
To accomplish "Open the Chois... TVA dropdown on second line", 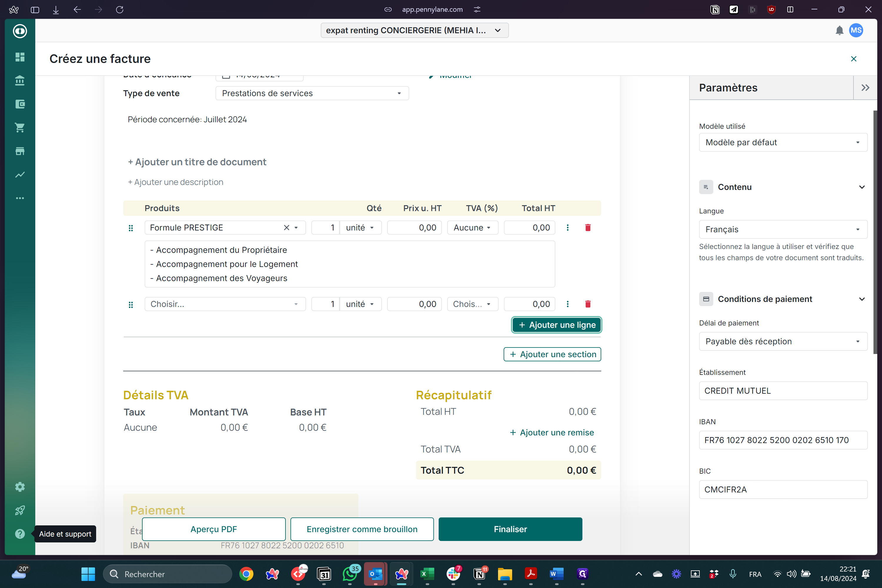I will pos(472,304).
